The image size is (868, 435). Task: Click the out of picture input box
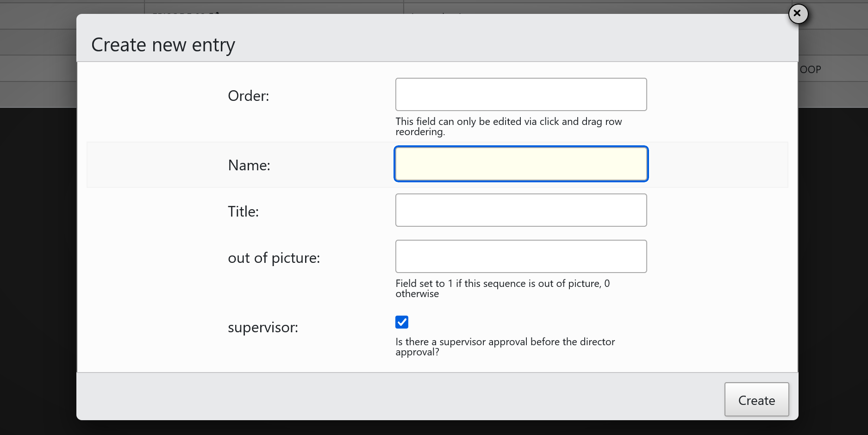[521, 256]
